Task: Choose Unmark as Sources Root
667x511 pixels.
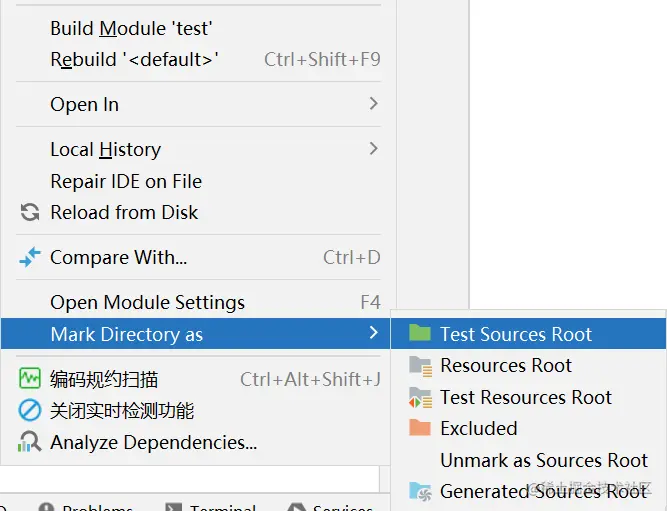Action: pos(544,460)
